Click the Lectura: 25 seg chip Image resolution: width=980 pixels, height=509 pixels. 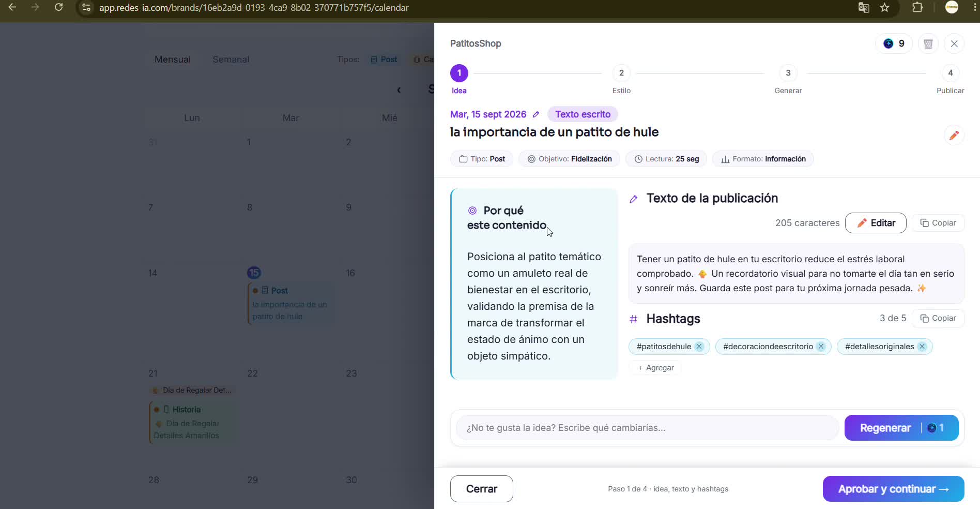[666, 159]
